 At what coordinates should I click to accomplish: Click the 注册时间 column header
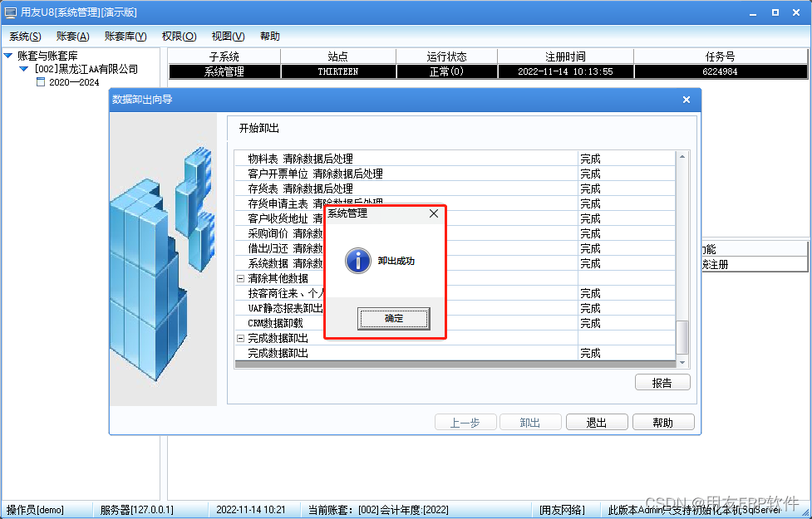[x=565, y=56]
